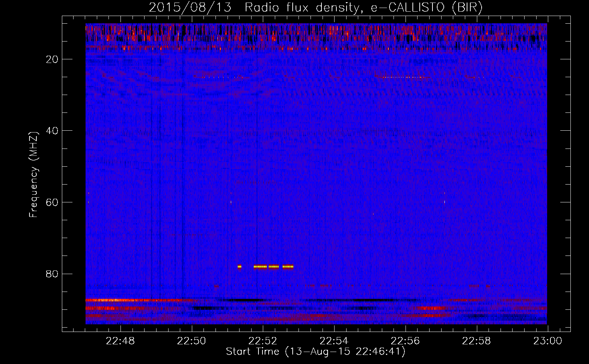The image size is (589, 364).
Task: Click the time tick label '22:58'
Action: pos(477,341)
